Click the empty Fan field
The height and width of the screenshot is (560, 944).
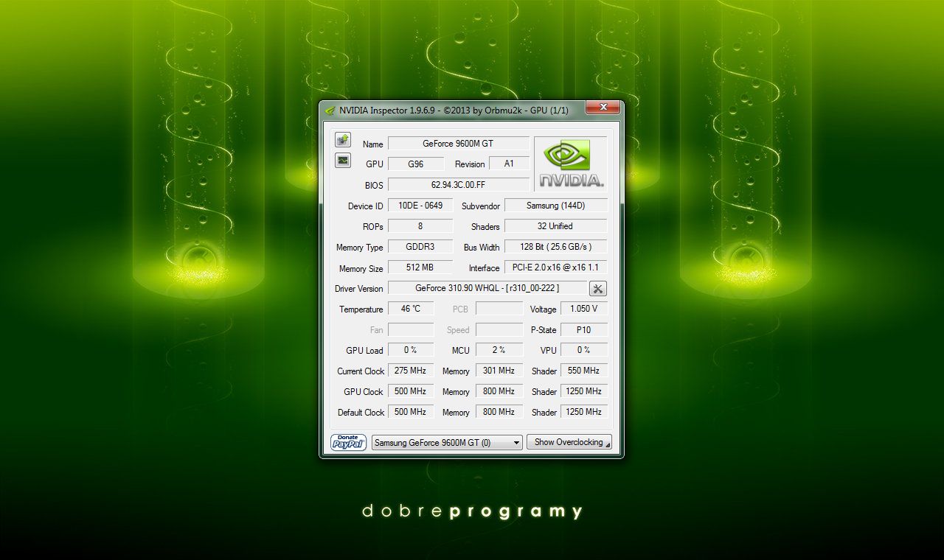pos(411,329)
